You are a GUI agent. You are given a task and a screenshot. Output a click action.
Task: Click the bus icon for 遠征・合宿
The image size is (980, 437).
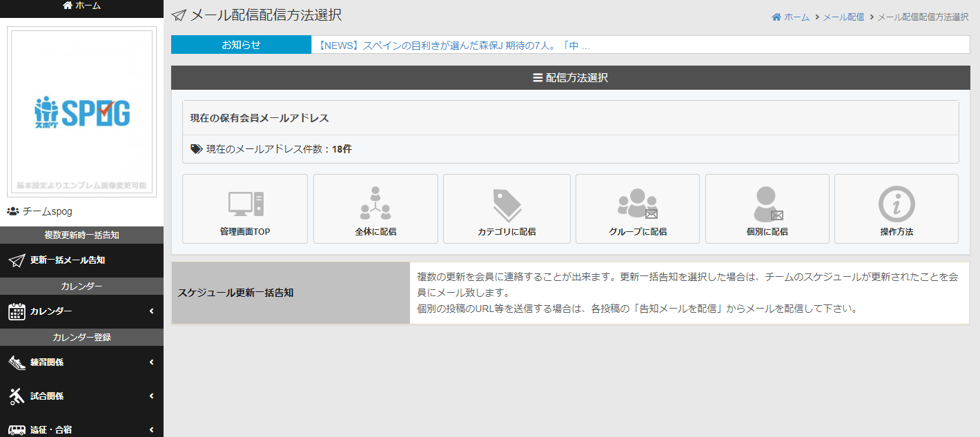17,429
